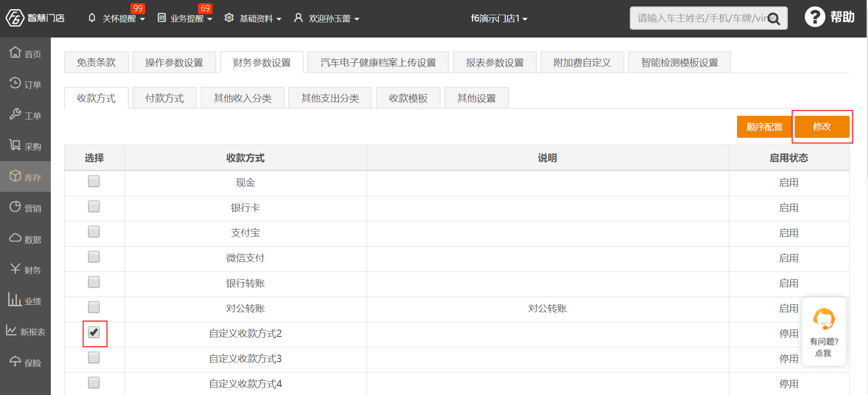Click the 启用状态 column header

[x=789, y=158]
